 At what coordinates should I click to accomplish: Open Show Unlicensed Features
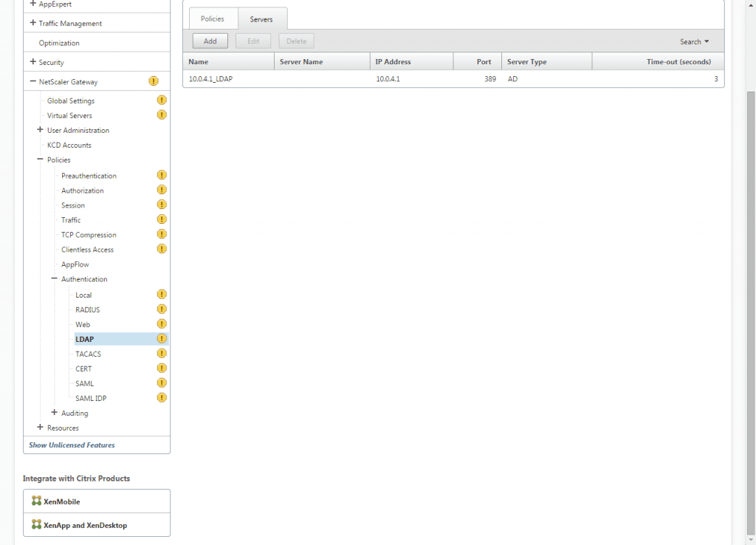(72, 445)
